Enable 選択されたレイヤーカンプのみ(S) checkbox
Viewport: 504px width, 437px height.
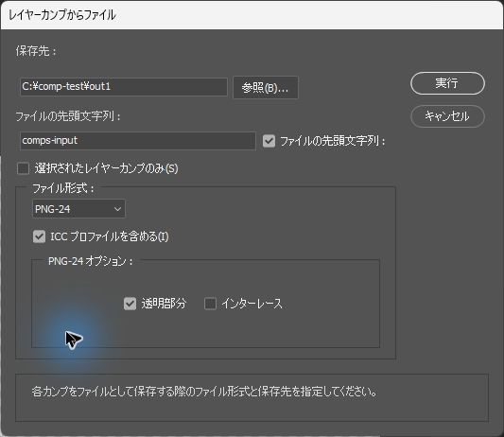coord(23,168)
